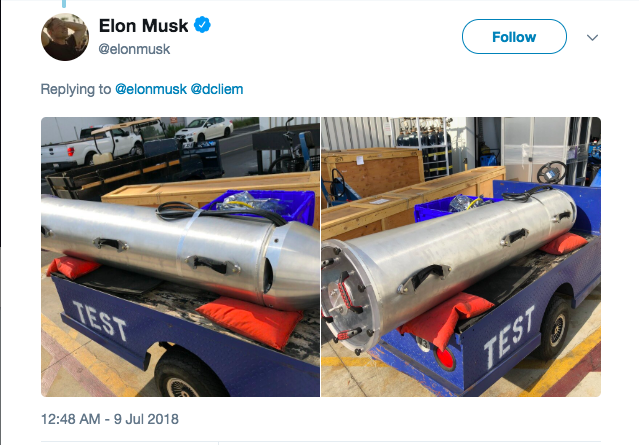This screenshot has width=639, height=445.
Task: Open the @dcliem reply mention
Action: click(217, 89)
